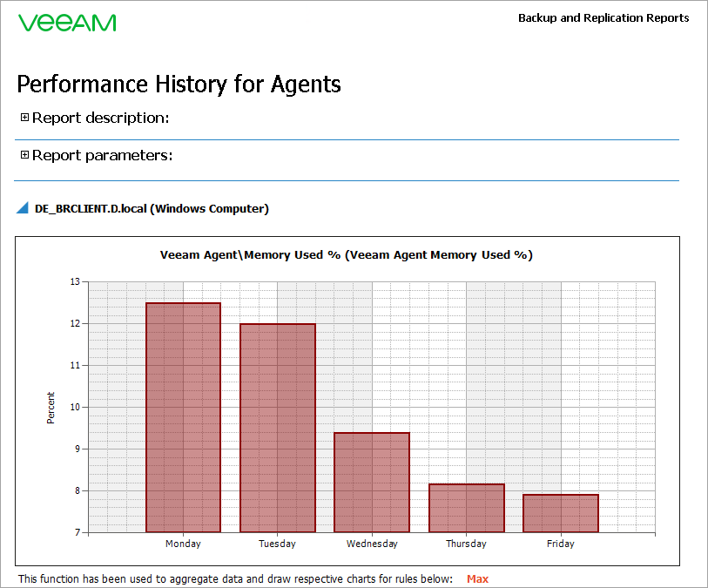Click the Performance History for Agents title
708x588 pixels.
coord(179,84)
